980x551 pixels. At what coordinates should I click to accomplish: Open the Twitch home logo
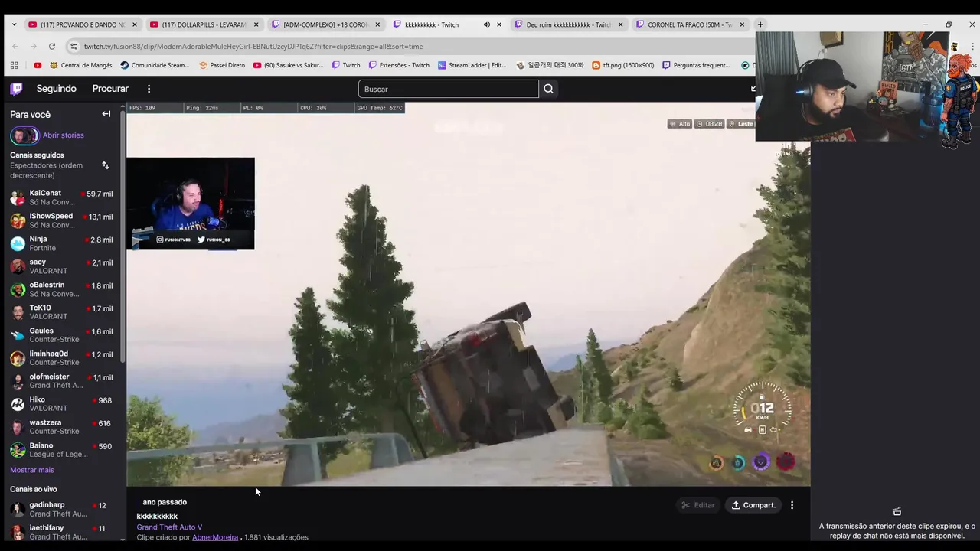[x=16, y=89]
